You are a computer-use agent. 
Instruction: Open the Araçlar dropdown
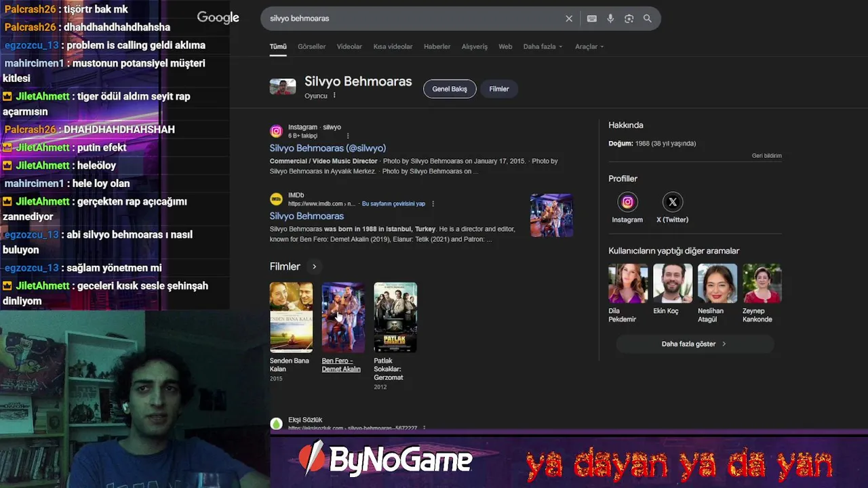[589, 47]
